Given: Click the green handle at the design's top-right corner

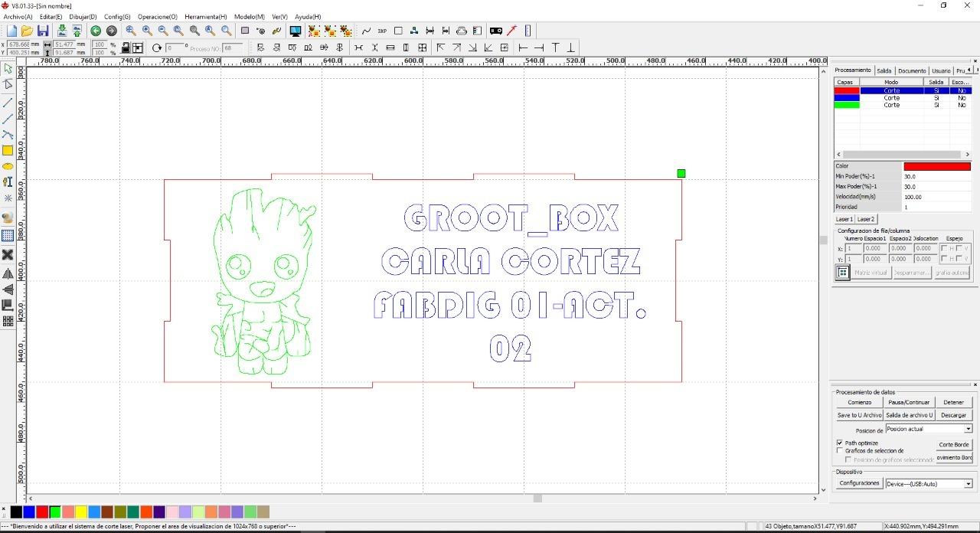Looking at the screenshot, I should point(681,174).
